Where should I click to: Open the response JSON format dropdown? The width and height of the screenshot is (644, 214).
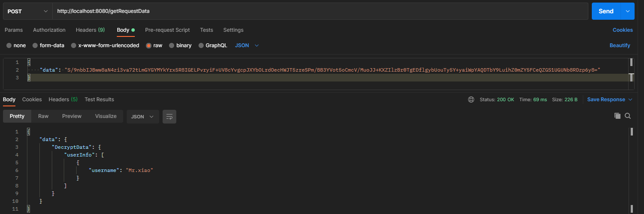142,116
